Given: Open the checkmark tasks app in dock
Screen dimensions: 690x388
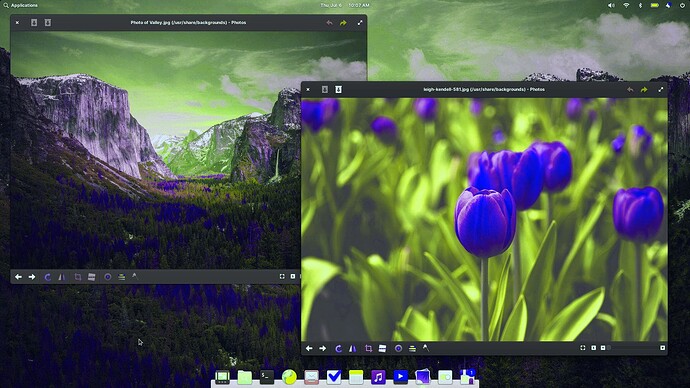Looking at the screenshot, I should [x=334, y=377].
